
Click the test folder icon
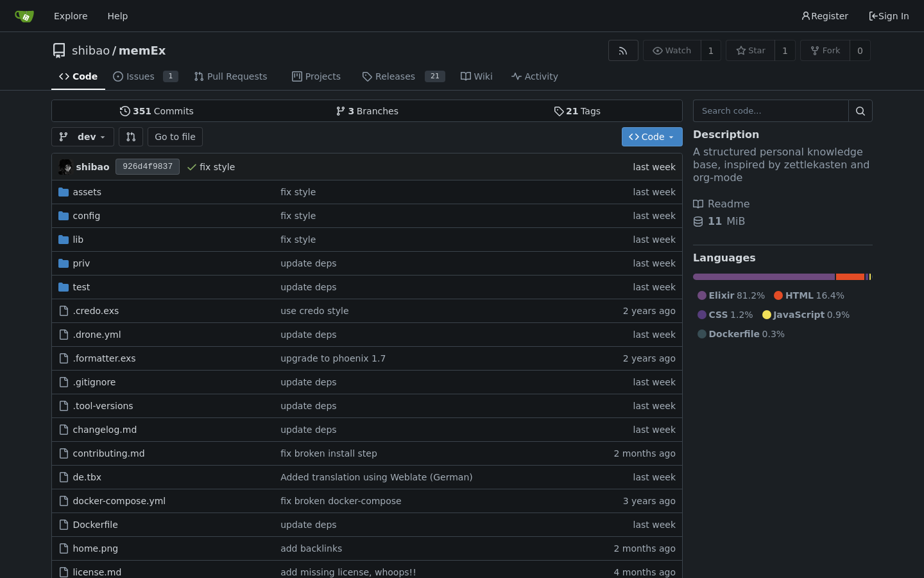click(x=64, y=287)
